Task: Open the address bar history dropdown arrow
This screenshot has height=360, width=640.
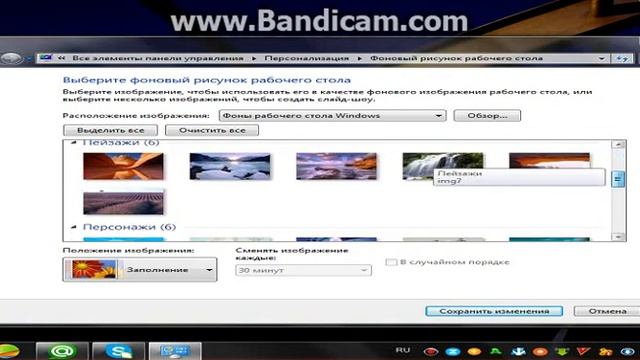Action: point(602,58)
